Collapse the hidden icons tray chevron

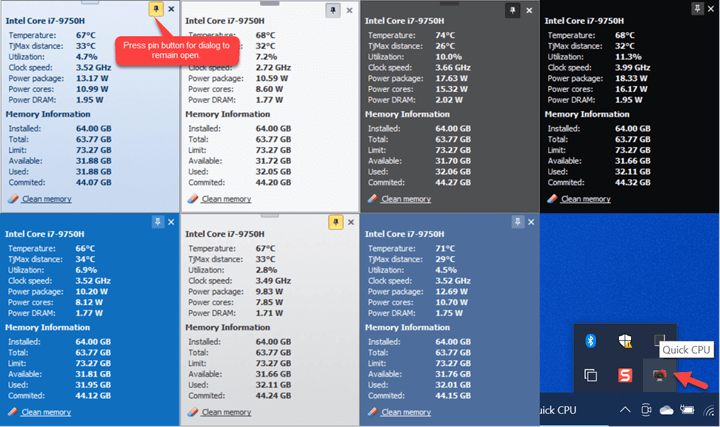[625, 410]
